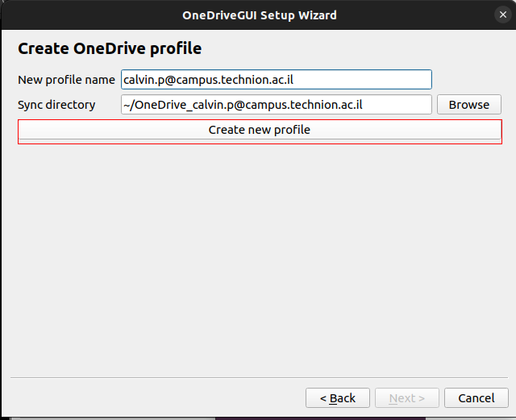Image resolution: width=516 pixels, height=420 pixels.
Task: Click the New profile name field
Action: click(276, 79)
